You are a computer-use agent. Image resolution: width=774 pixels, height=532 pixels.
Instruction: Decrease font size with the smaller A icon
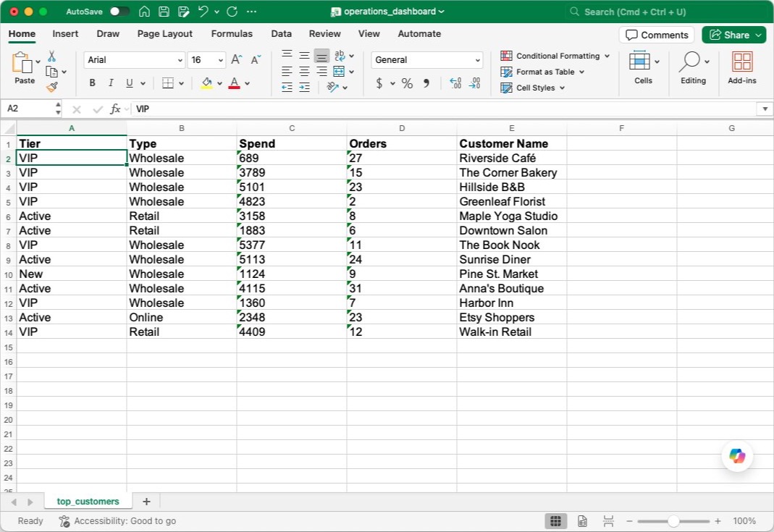256,59
